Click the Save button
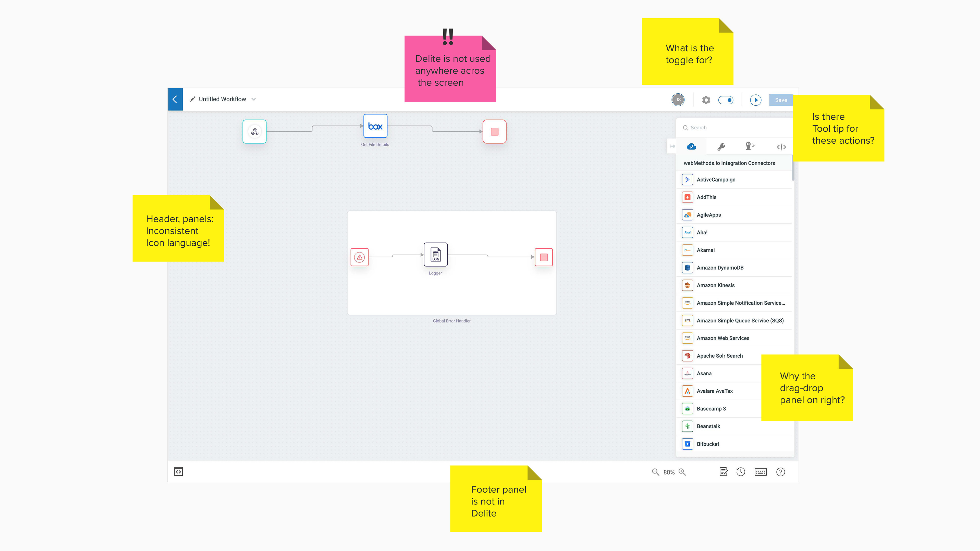 point(781,100)
